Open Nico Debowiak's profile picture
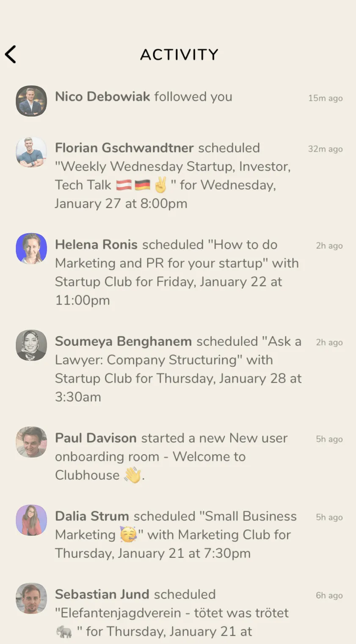 pyautogui.click(x=31, y=101)
